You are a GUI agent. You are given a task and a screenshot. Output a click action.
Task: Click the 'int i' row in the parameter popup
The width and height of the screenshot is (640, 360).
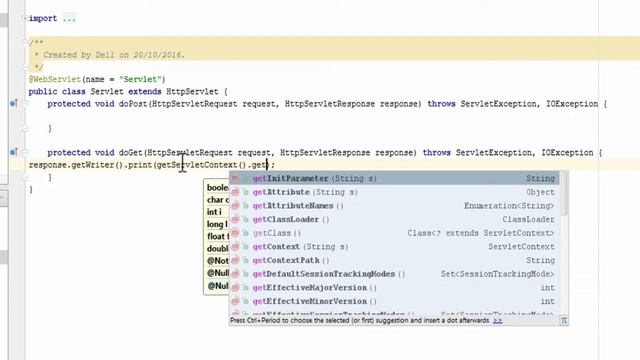pos(217,212)
